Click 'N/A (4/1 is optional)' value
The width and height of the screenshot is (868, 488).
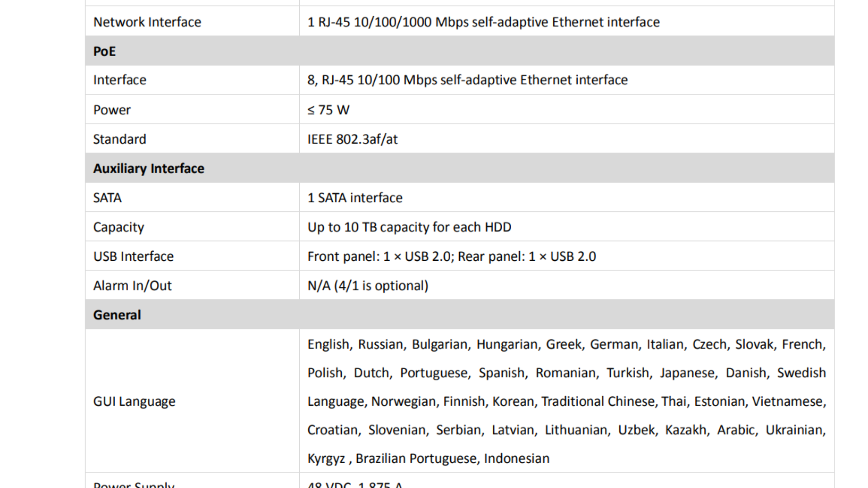point(368,286)
